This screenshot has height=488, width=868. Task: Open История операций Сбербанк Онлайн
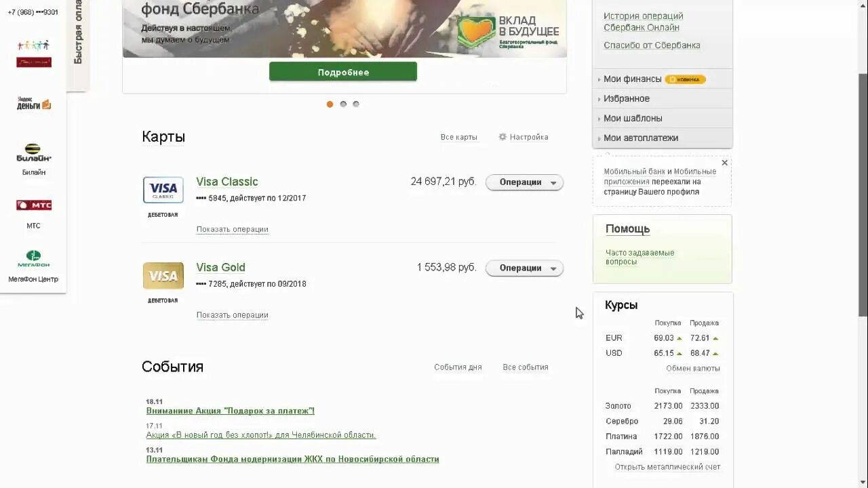point(644,22)
